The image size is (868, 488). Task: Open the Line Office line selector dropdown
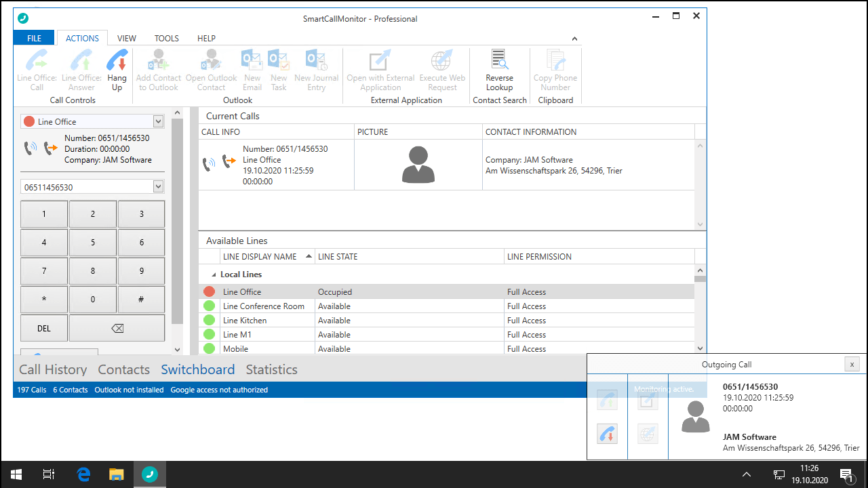click(x=159, y=121)
